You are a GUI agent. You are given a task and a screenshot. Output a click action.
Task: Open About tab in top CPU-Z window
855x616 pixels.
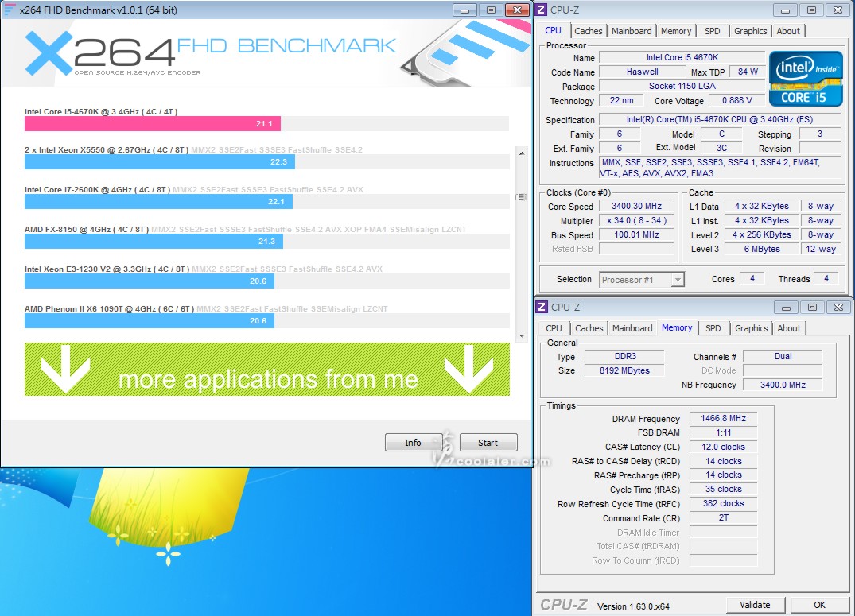[x=788, y=31]
